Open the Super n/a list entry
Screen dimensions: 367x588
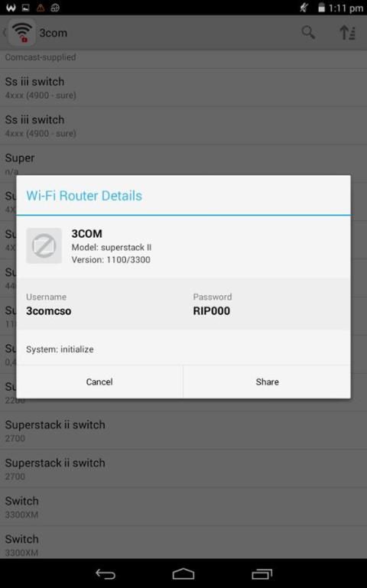pos(183,161)
